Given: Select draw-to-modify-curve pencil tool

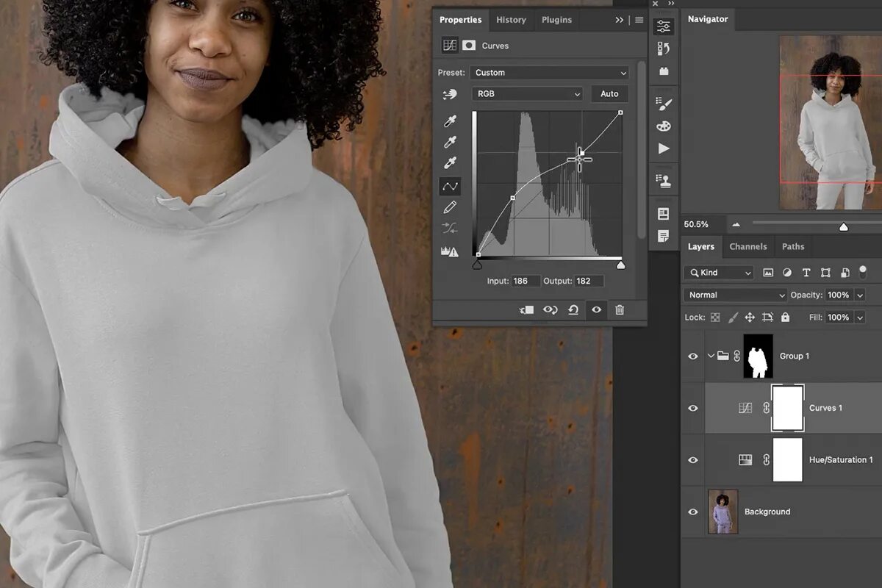Looking at the screenshot, I should click(450, 208).
